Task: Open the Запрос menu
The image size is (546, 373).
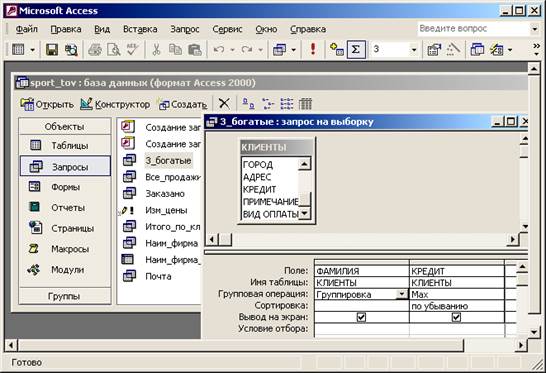Action: (x=185, y=29)
